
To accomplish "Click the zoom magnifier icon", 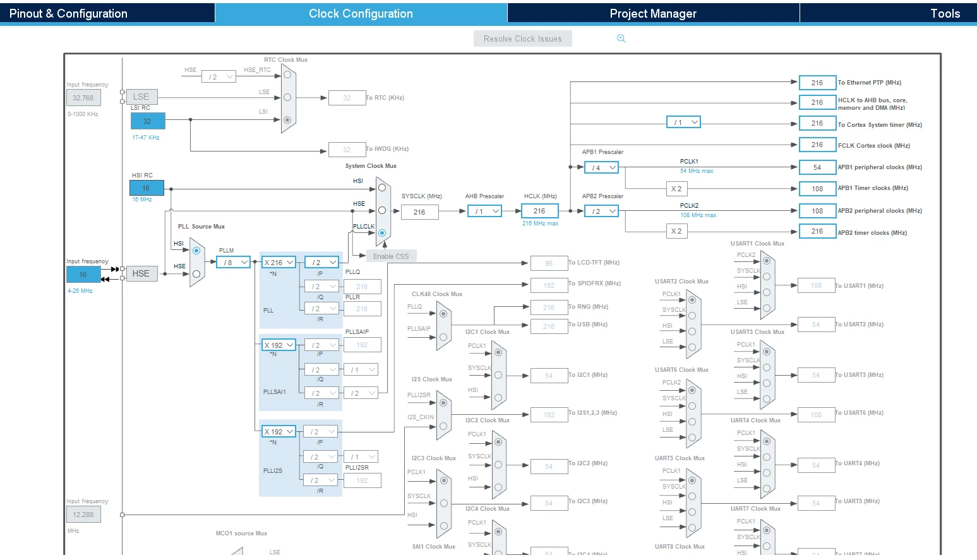I will coord(621,39).
